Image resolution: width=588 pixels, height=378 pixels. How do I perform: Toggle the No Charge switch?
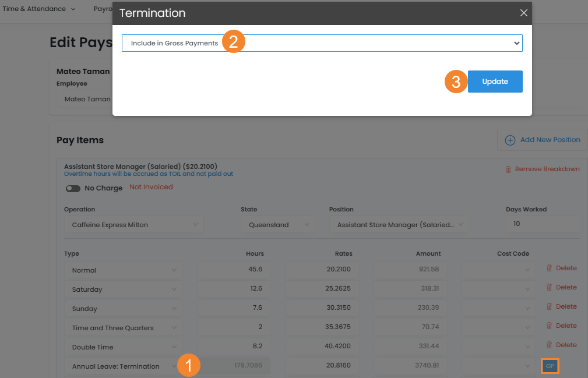[x=73, y=189]
